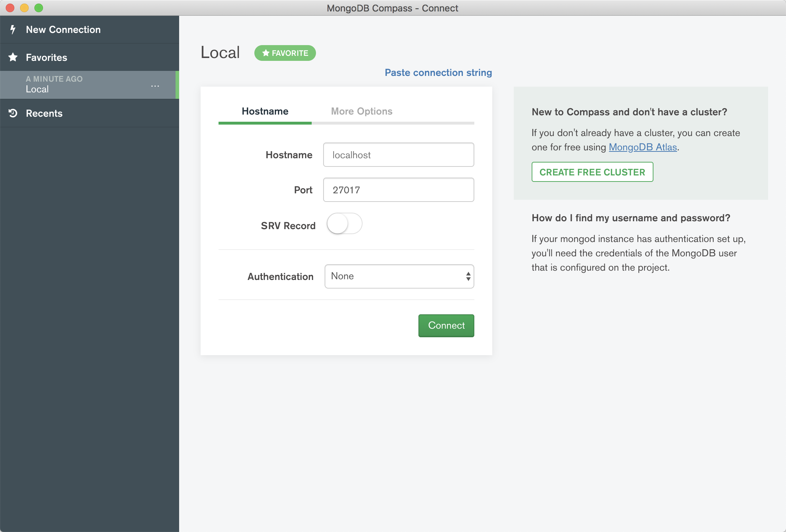Screen dimensions: 786x532
Task: Click the star in the FAVORITE badge
Action: click(x=265, y=53)
